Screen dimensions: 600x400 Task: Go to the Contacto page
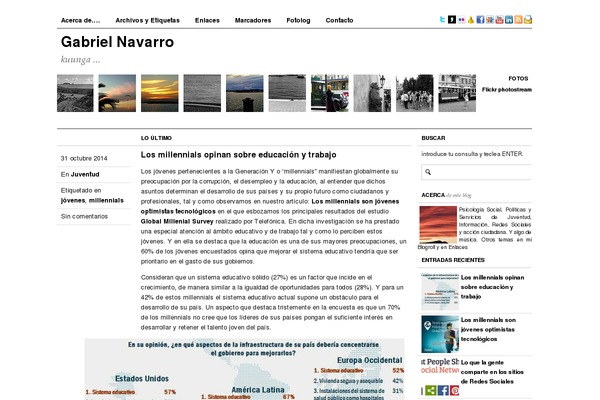339,20
